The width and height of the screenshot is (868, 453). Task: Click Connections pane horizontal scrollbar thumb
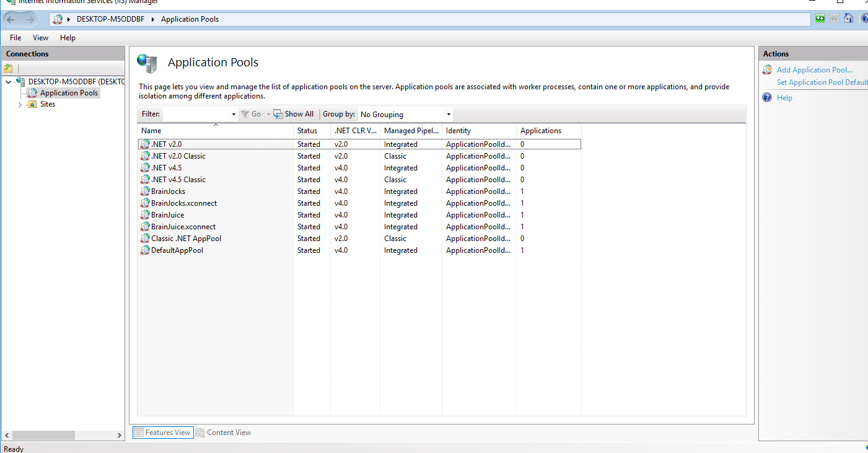(x=43, y=436)
